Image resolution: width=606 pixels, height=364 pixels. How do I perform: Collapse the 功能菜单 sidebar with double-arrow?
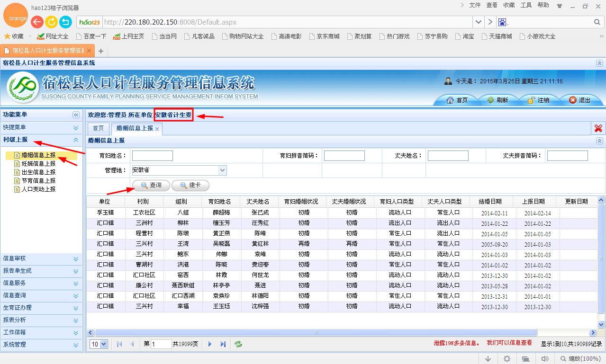pos(76,115)
